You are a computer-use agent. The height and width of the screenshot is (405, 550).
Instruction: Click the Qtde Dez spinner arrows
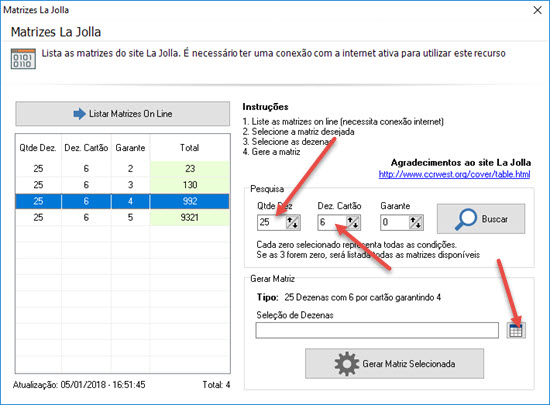(x=293, y=222)
